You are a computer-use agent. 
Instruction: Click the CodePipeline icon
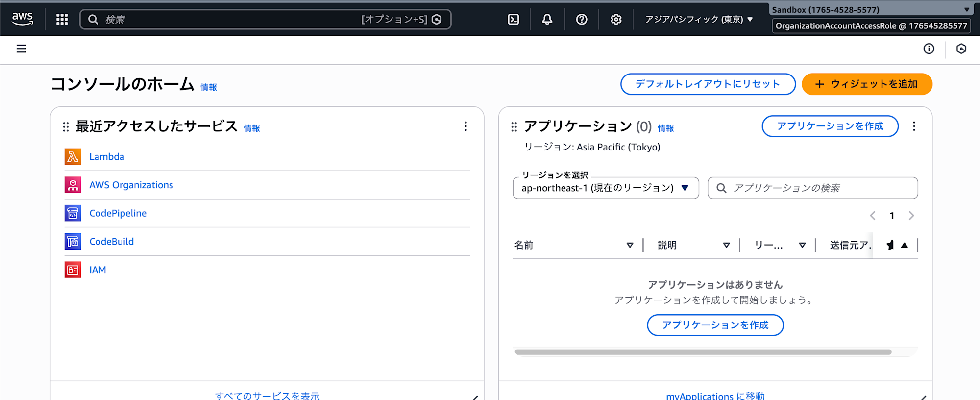click(73, 213)
